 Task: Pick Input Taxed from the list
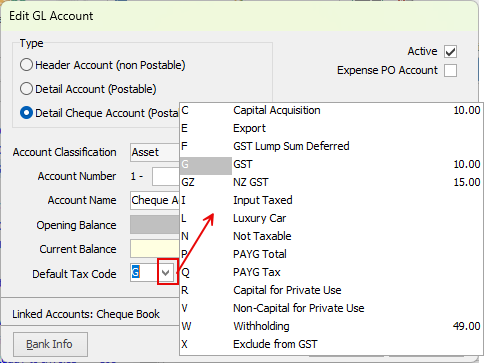(331, 200)
